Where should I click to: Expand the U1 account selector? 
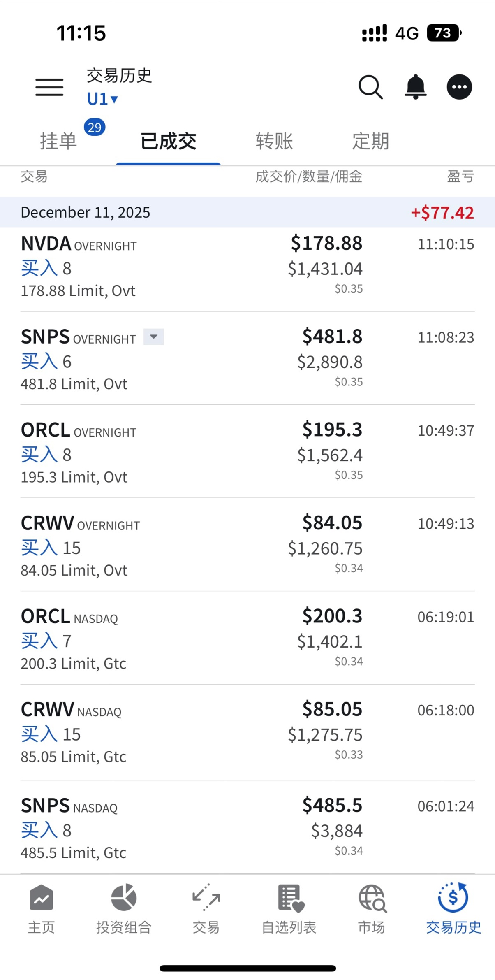(103, 99)
